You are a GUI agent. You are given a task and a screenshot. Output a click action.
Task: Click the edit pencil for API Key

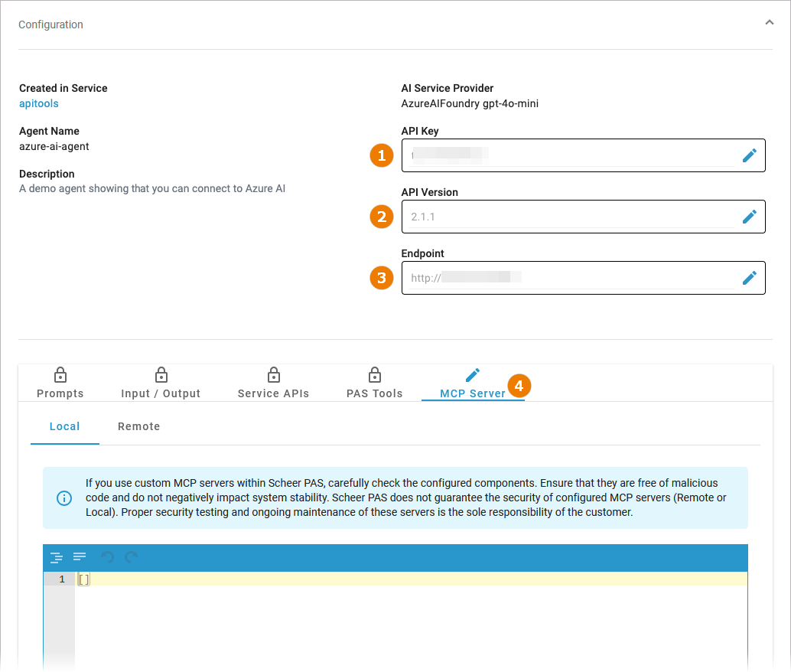click(x=749, y=155)
